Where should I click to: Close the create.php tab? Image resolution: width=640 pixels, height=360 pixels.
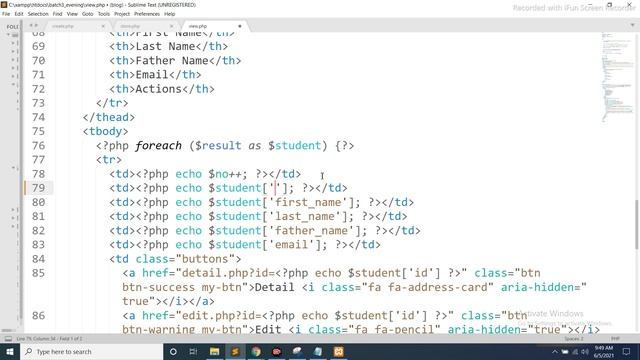pos(103,26)
